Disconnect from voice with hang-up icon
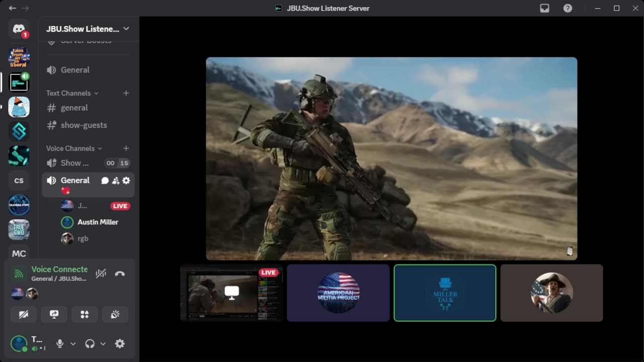This screenshot has width=644, height=362. click(x=120, y=274)
